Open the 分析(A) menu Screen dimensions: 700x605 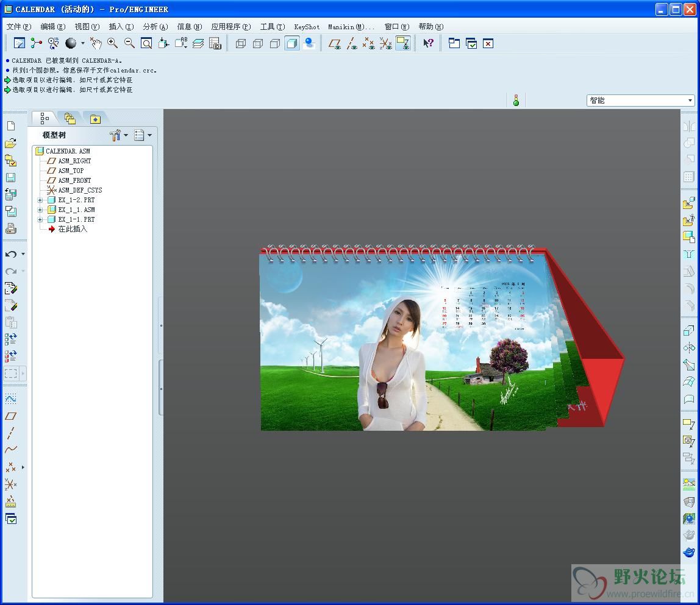pyautogui.click(x=155, y=27)
